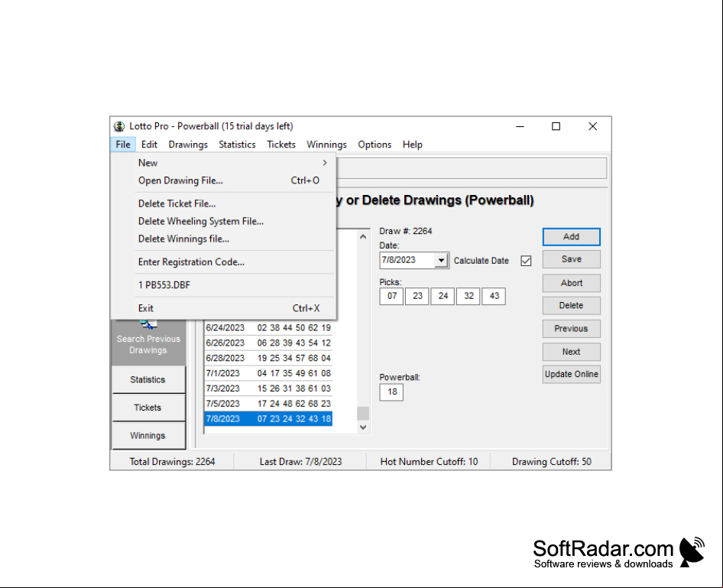This screenshot has width=723, height=588.
Task: Select the 7/3/2023 drawing row
Action: click(268, 388)
